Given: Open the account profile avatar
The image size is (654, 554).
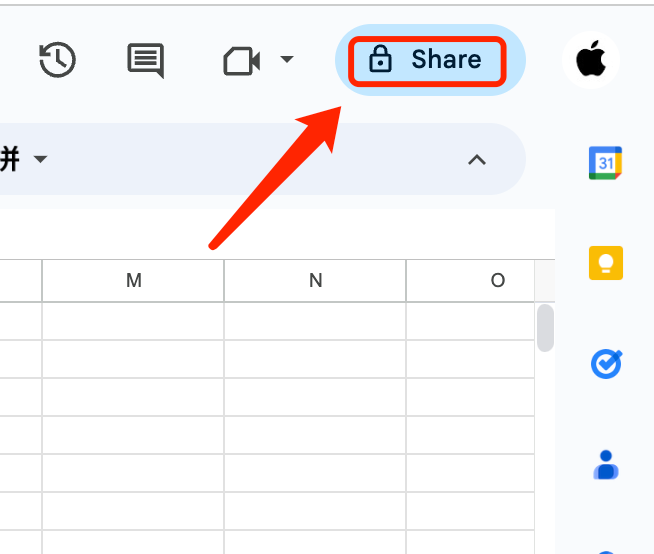Looking at the screenshot, I should tap(591, 60).
